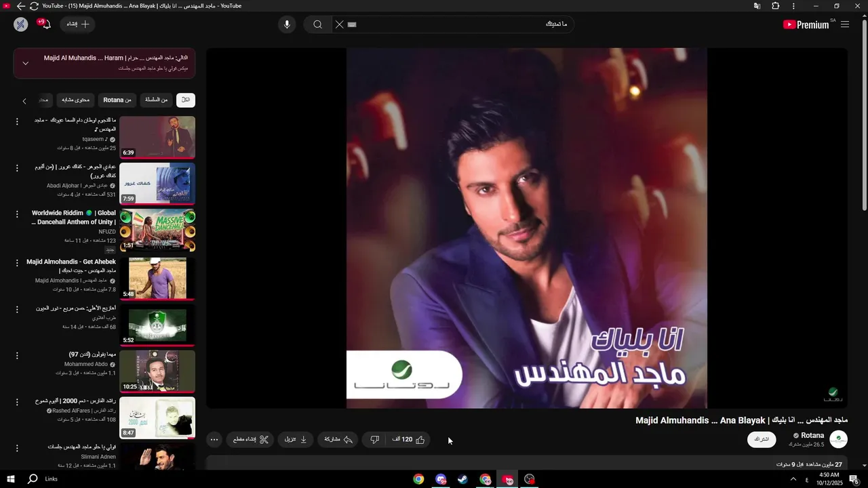The image size is (868, 488).
Task: Expand the up-next Majid Al Muhandis Haram panel
Action: (x=25, y=63)
